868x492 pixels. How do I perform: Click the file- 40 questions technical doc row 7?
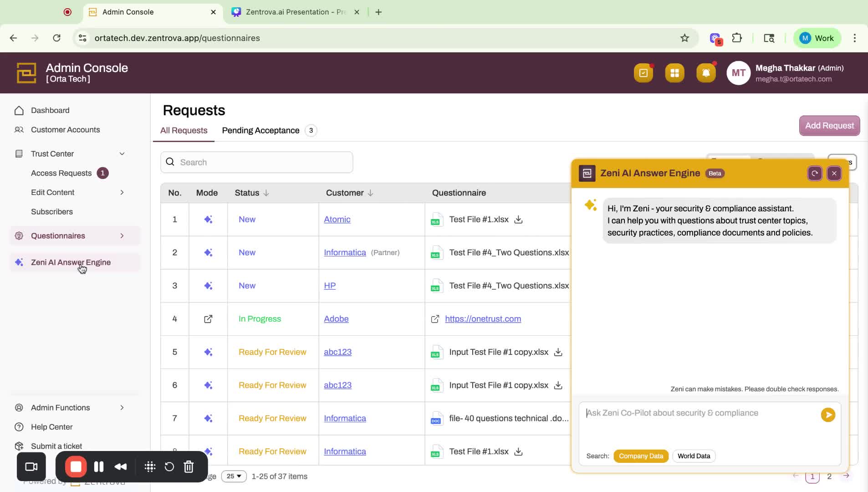tap(509, 418)
